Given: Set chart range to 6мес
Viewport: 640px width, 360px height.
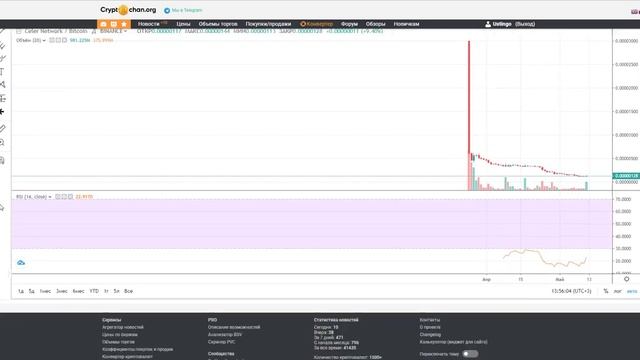Looking at the screenshot, I should 78,291.
